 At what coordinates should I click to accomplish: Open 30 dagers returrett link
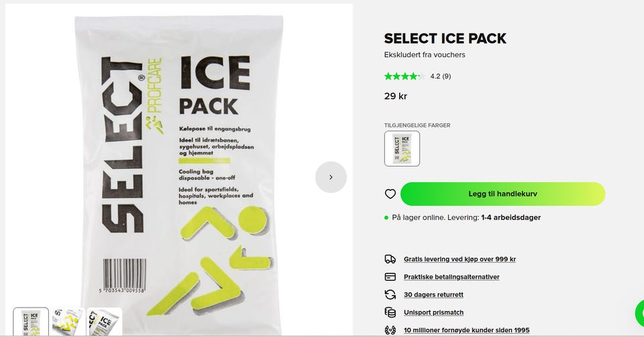click(433, 294)
